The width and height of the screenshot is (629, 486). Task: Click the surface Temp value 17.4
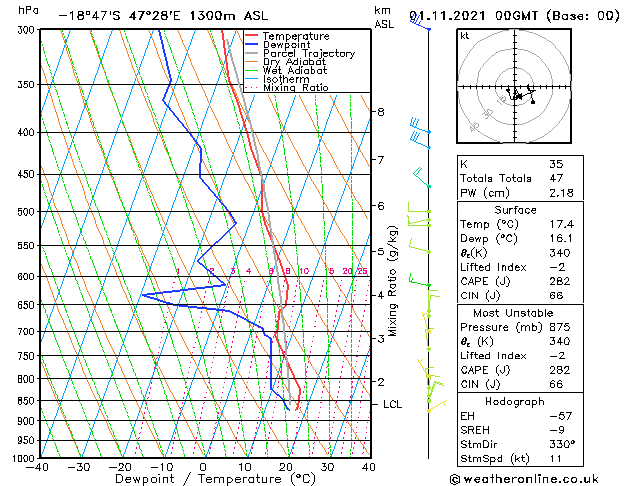coord(562,224)
